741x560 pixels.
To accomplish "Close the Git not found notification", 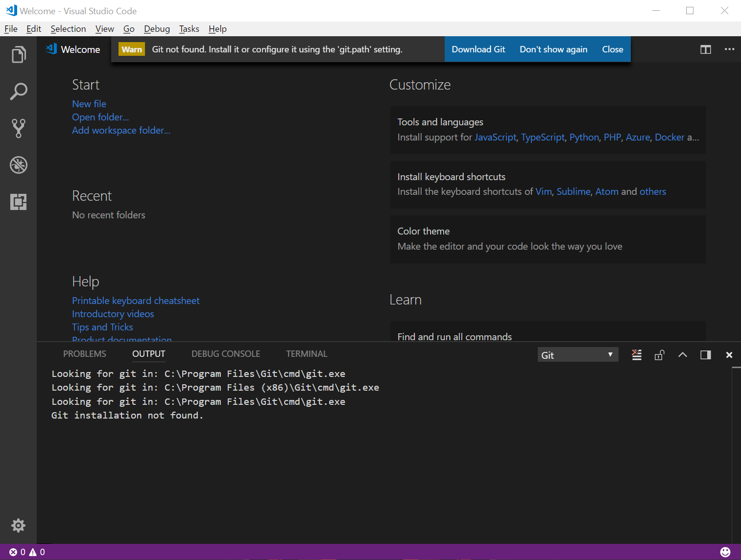I will [x=613, y=49].
